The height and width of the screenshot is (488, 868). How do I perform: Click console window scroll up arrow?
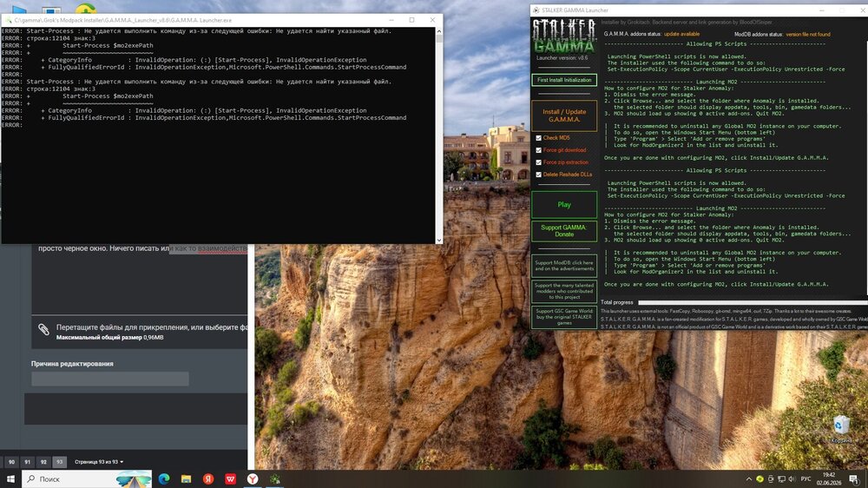[439, 31]
